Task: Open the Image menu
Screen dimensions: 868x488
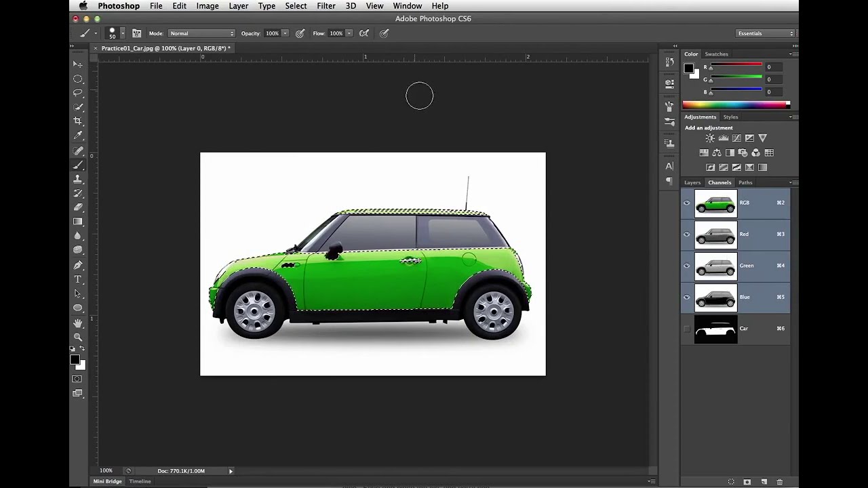Action: coord(208,6)
